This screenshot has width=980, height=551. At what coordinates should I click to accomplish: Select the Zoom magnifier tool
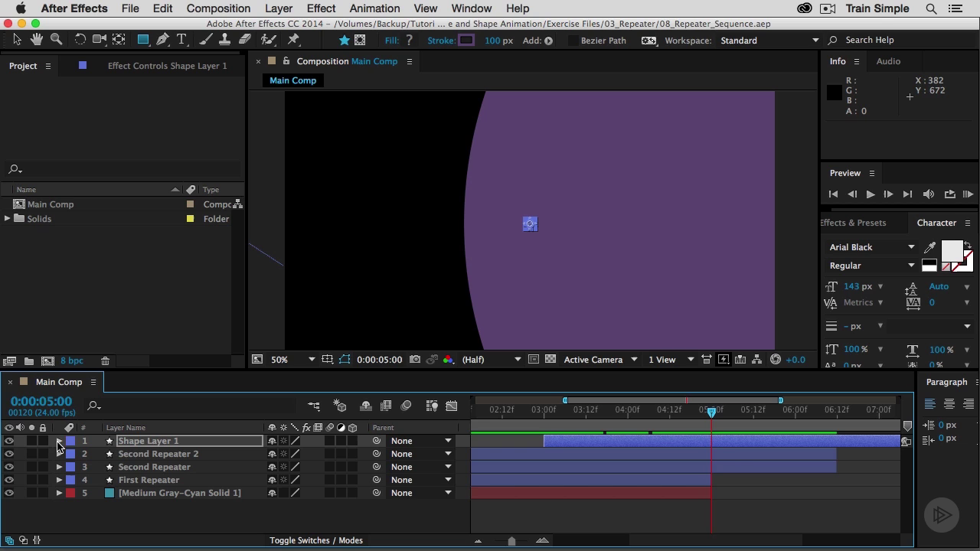(x=56, y=40)
